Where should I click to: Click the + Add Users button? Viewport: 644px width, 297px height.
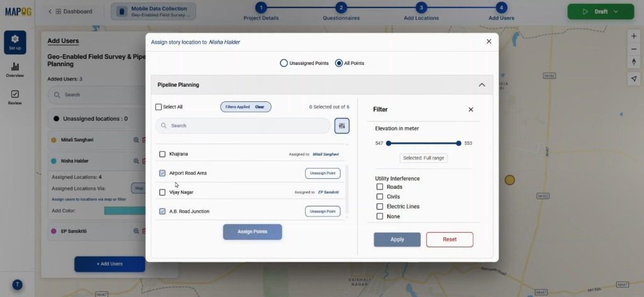(109, 264)
